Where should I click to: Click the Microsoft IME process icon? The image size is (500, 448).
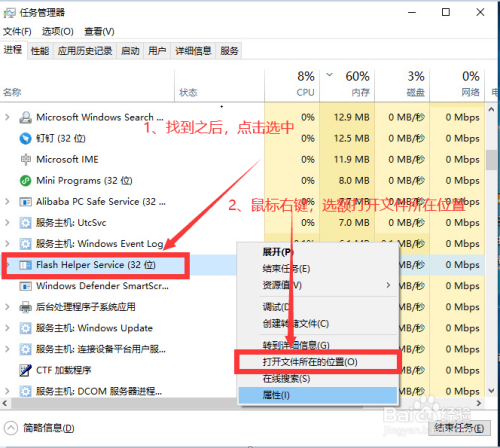[25, 159]
